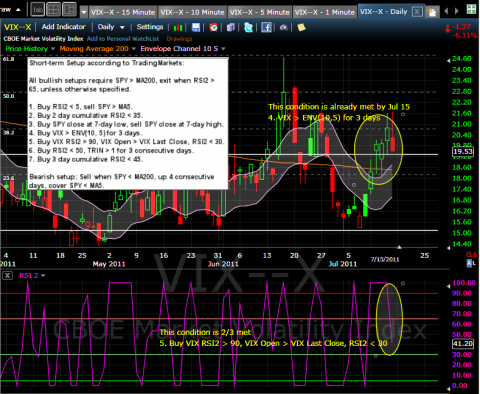The height and width of the screenshot is (394, 480).
Task: Add a yellow sticky note
Action: (301, 27)
